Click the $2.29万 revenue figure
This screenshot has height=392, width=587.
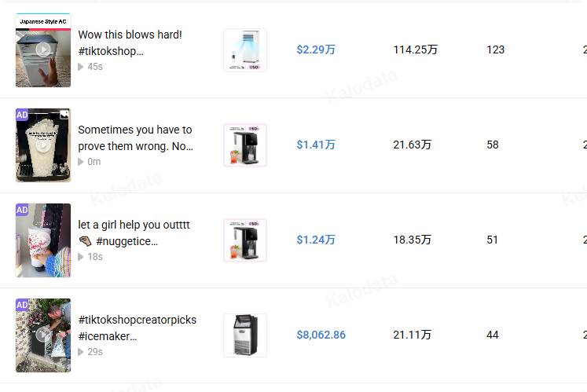(316, 49)
